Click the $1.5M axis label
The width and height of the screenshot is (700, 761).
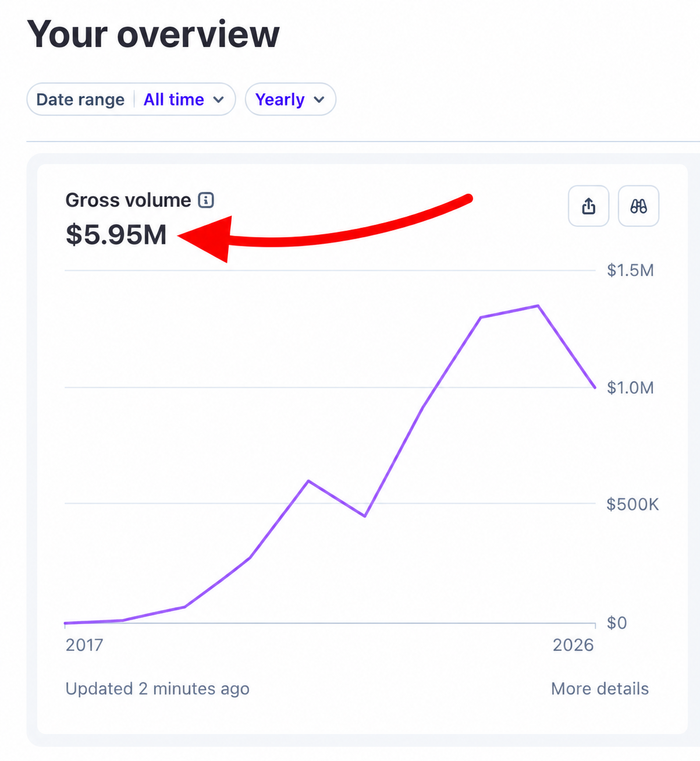[x=630, y=271]
